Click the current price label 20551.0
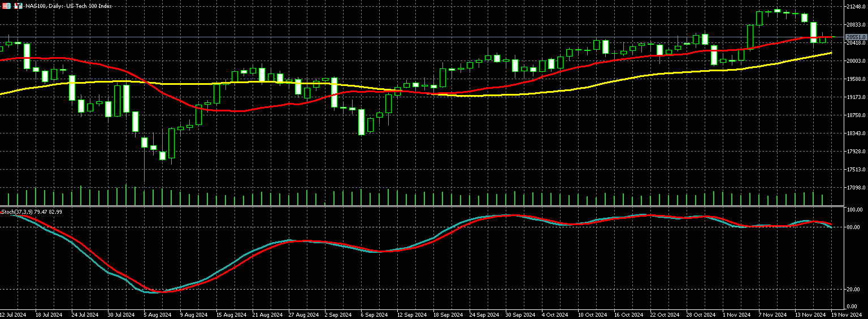This screenshot has height=319, width=868. [856, 37]
